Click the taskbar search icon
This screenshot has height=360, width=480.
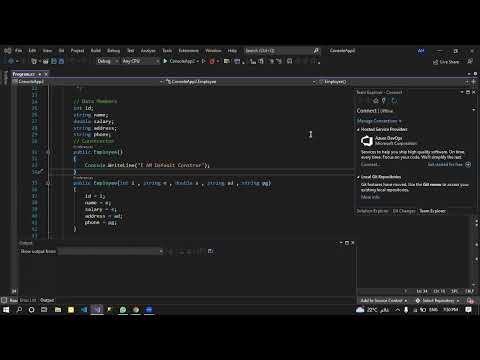pos(19,310)
